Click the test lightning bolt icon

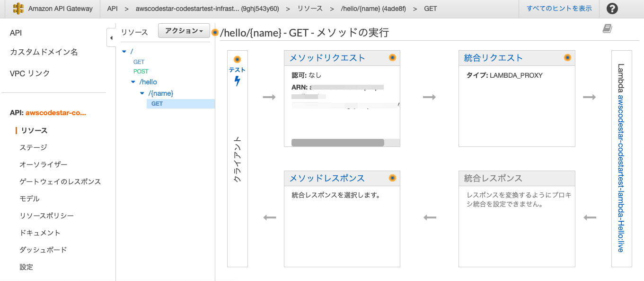click(x=237, y=81)
